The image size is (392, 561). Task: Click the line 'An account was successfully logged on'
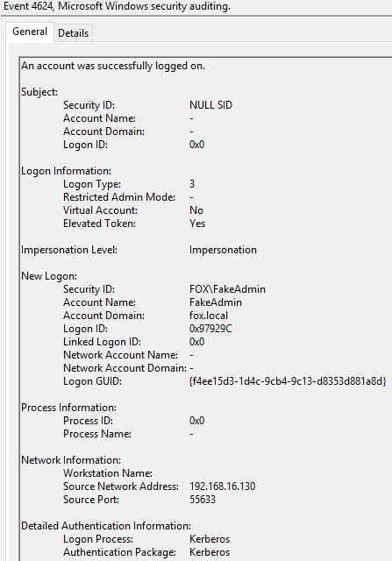click(x=113, y=66)
